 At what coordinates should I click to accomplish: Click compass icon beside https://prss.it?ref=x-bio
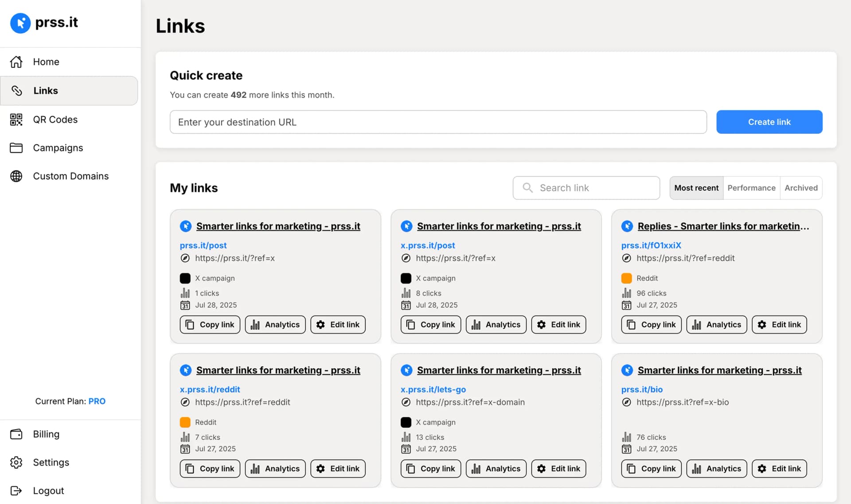pos(626,403)
